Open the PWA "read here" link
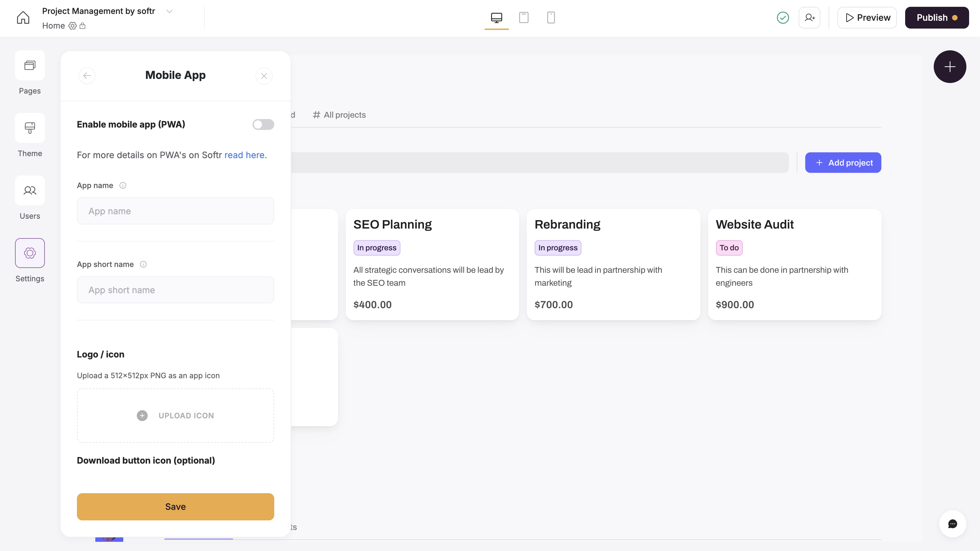The height and width of the screenshot is (551, 980). [245, 155]
